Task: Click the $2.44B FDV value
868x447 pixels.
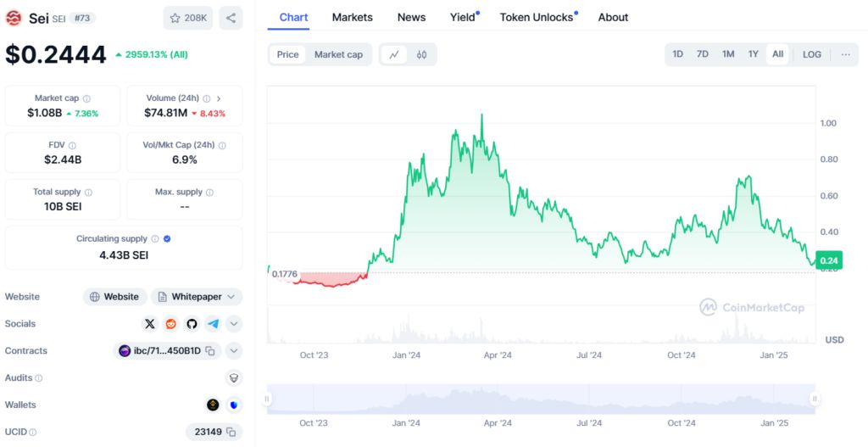Action: tap(63, 160)
